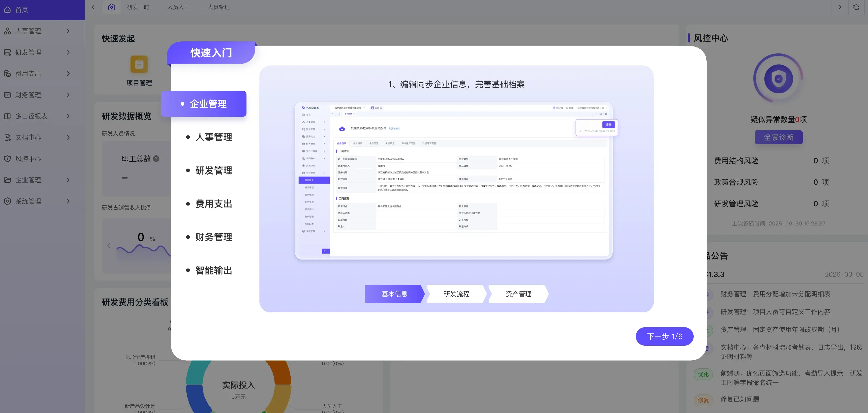This screenshot has height=413, width=868.
Task: Click the 研发管理 sidebar icon
Action: [7, 52]
